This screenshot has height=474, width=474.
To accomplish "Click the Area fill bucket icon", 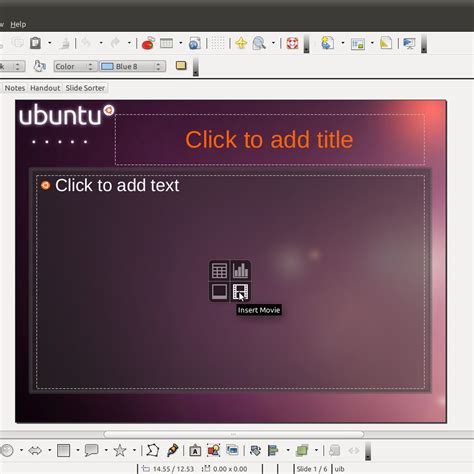I will click(40, 66).
